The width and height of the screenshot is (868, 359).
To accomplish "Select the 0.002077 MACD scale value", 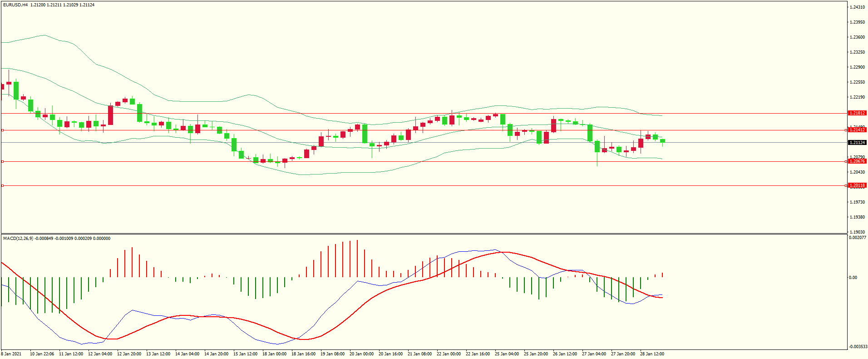I will coord(857,238).
